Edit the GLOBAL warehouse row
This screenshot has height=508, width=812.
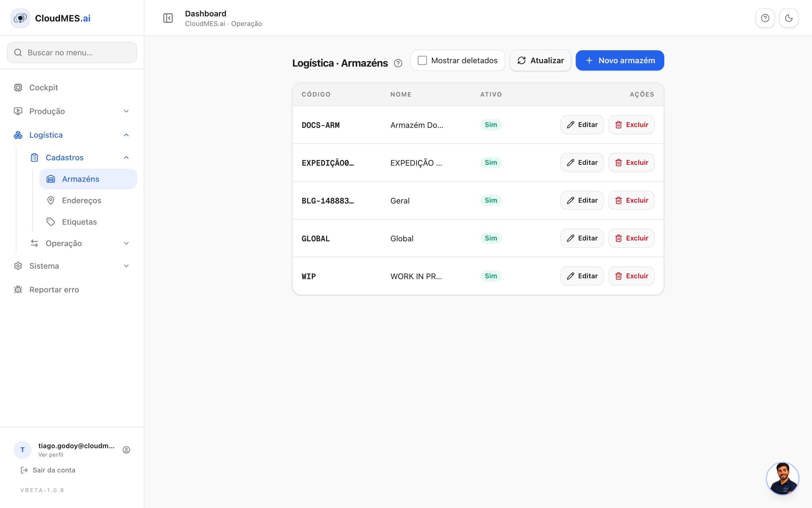582,238
